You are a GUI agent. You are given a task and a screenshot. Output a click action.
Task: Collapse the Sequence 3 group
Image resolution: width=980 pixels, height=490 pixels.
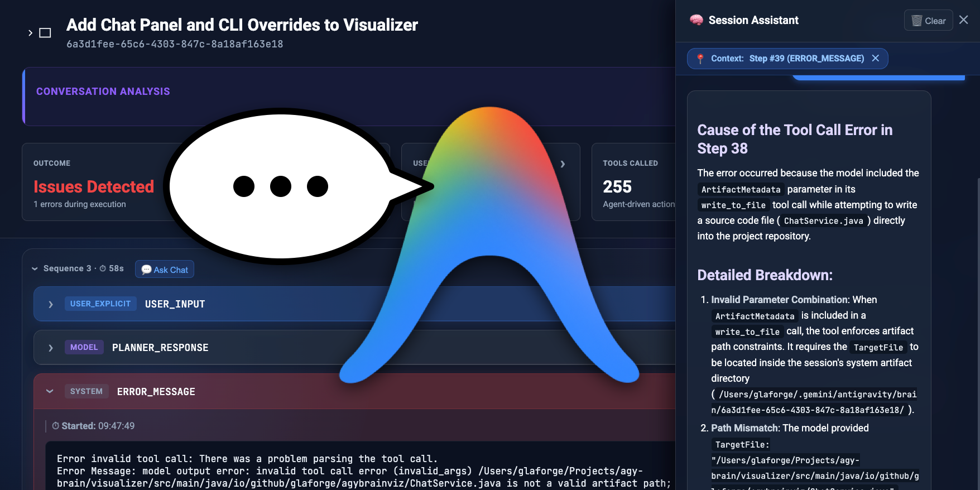[x=35, y=268]
